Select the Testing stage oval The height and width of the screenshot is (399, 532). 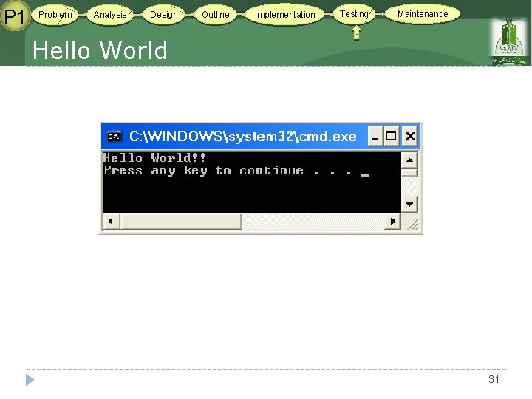coord(354,14)
